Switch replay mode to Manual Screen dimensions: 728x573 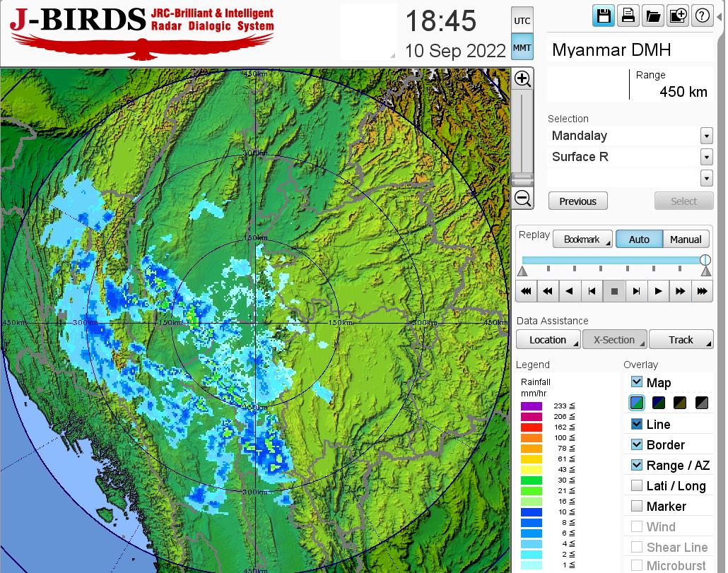coord(686,240)
